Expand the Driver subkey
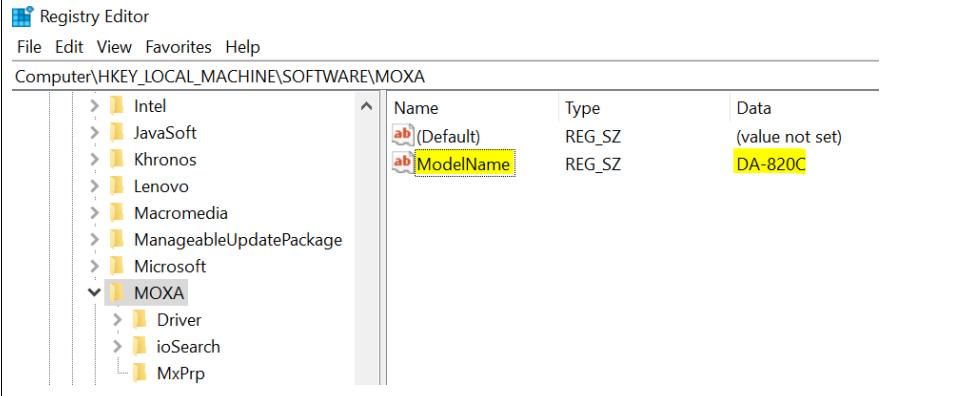This screenshot has height=396, width=975. pos(118,320)
